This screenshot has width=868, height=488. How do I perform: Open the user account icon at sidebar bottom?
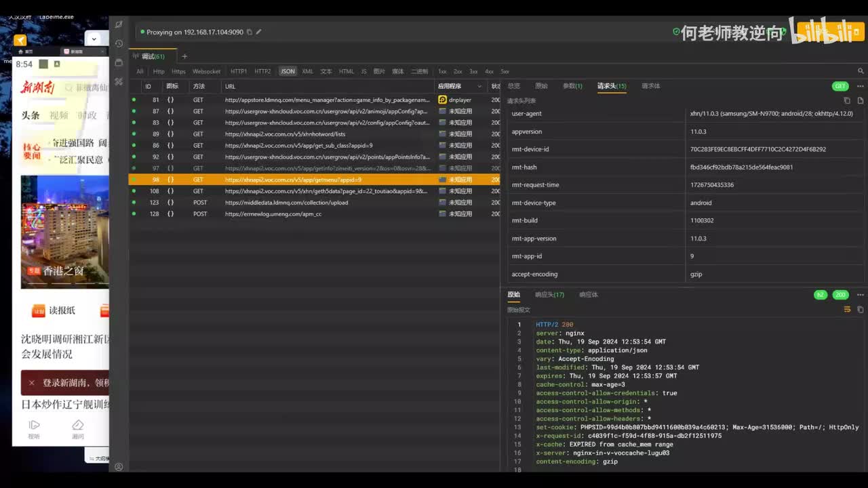point(119,467)
